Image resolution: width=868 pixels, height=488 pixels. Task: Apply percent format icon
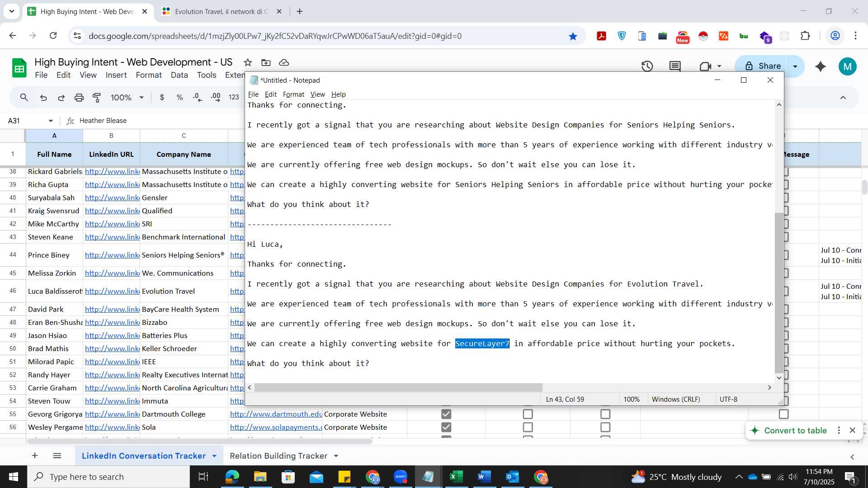pos(179,97)
